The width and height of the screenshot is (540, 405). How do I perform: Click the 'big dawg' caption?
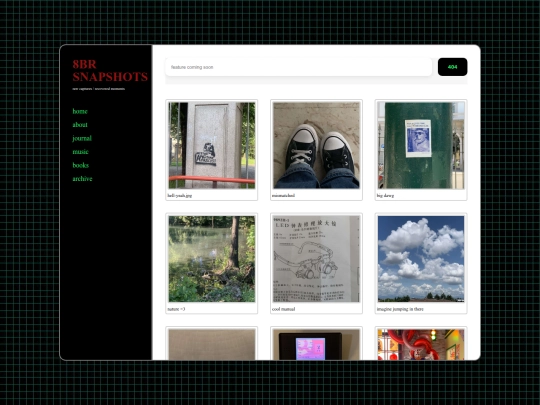[385, 195]
